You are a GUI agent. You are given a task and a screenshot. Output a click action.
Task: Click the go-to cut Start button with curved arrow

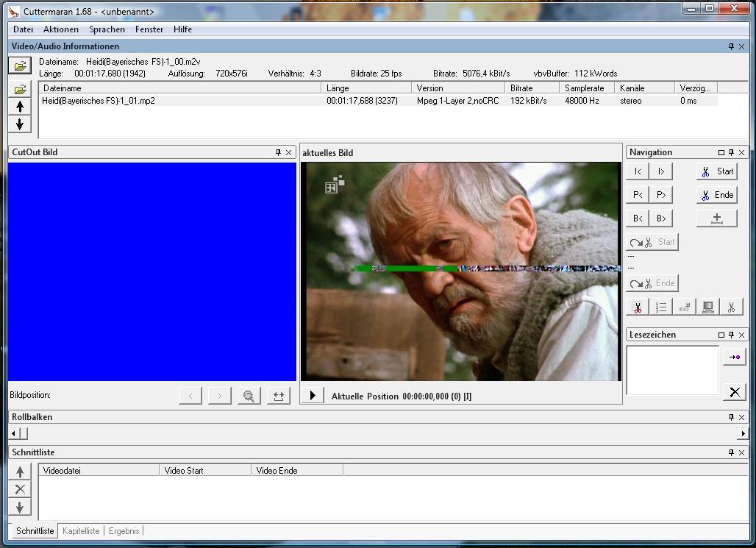(x=652, y=242)
